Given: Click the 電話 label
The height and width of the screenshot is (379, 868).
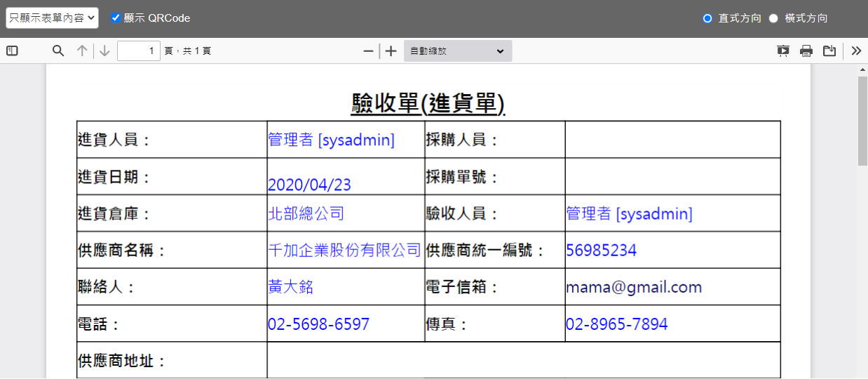Looking at the screenshot, I should [99, 324].
